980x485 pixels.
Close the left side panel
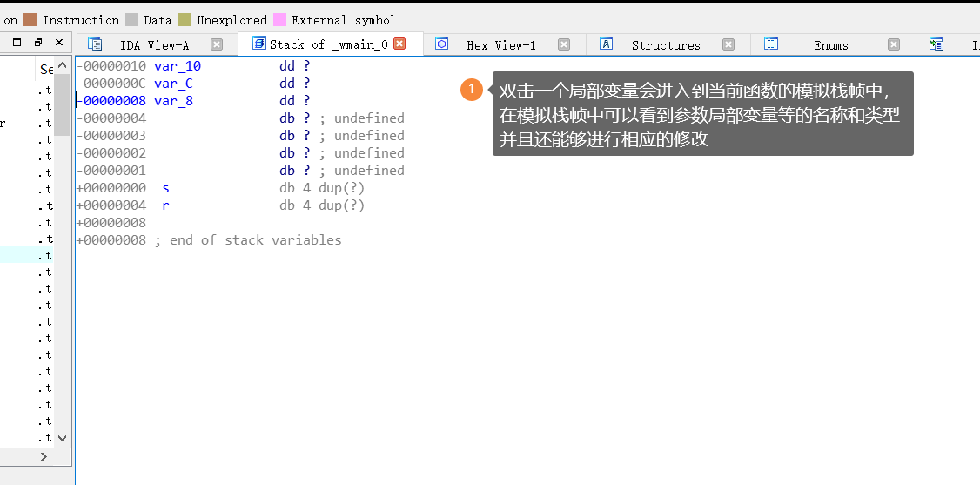coord(59,43)
